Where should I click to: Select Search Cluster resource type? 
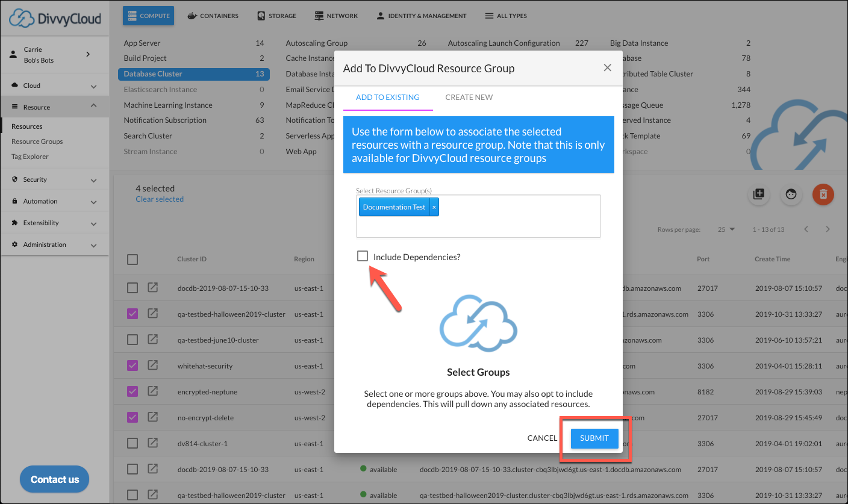point(193,136)
